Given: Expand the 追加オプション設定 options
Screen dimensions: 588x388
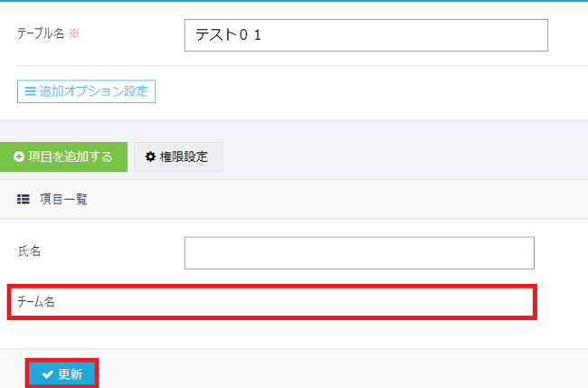Looking at the screenshot, I should [87, 91].
